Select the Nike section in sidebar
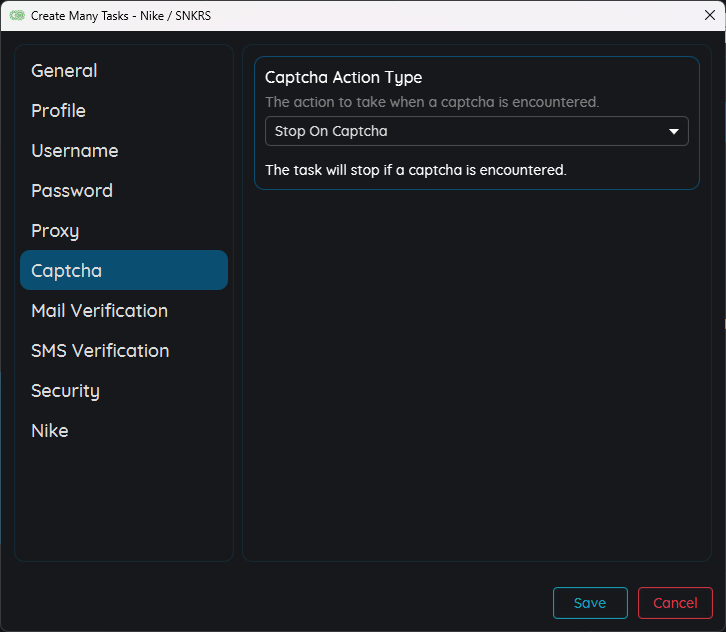726x632 pixels. [50, 431]
